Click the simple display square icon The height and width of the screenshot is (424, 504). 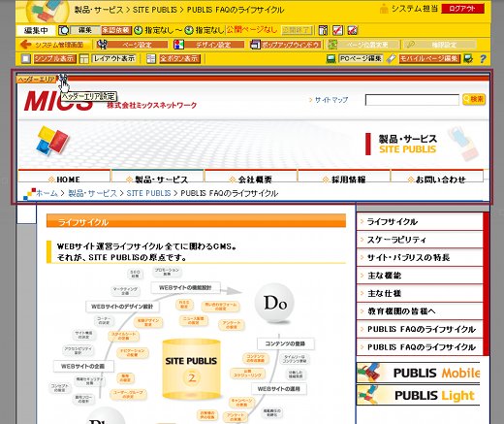[x=26, y=58]
